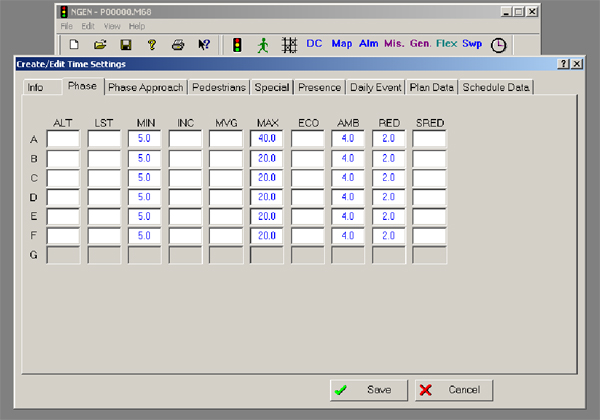Click the ECO field for phase E
The image size is (600, 420).
[x=307, y=217]
